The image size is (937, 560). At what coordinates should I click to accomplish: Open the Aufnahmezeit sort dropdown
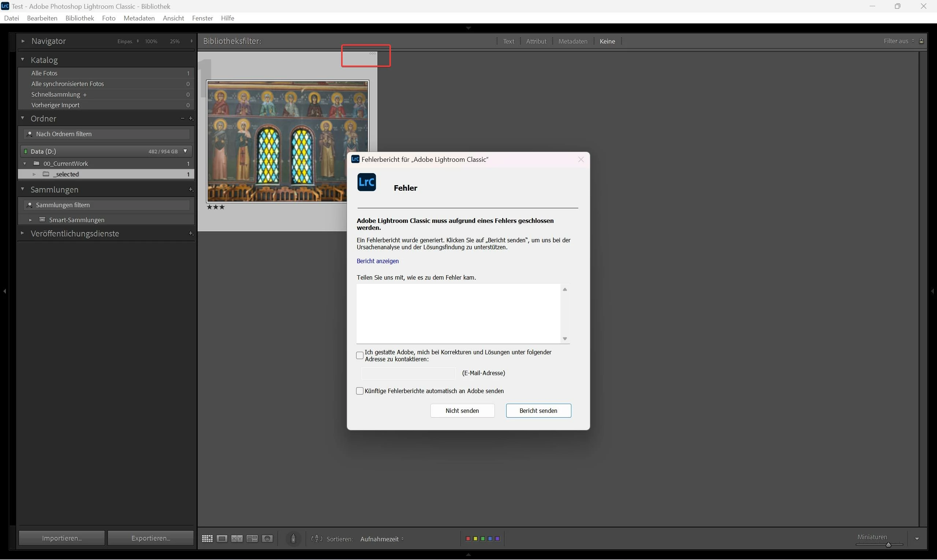(381, 539)
